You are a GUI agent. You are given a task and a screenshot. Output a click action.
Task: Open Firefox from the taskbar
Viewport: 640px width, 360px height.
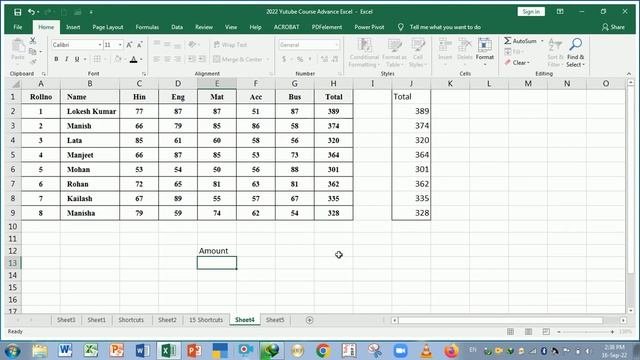pyautogui.click(x=451, y=351)
